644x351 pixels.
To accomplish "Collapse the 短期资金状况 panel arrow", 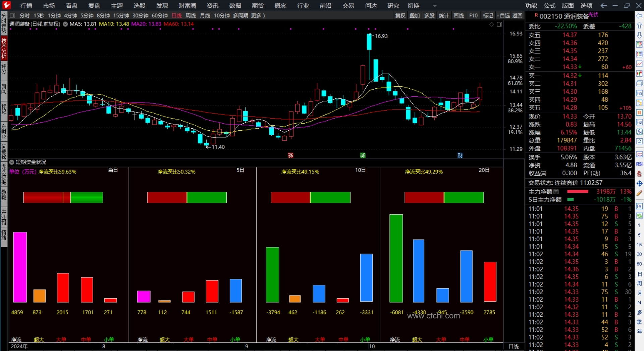I will click(x=12, y=162).
